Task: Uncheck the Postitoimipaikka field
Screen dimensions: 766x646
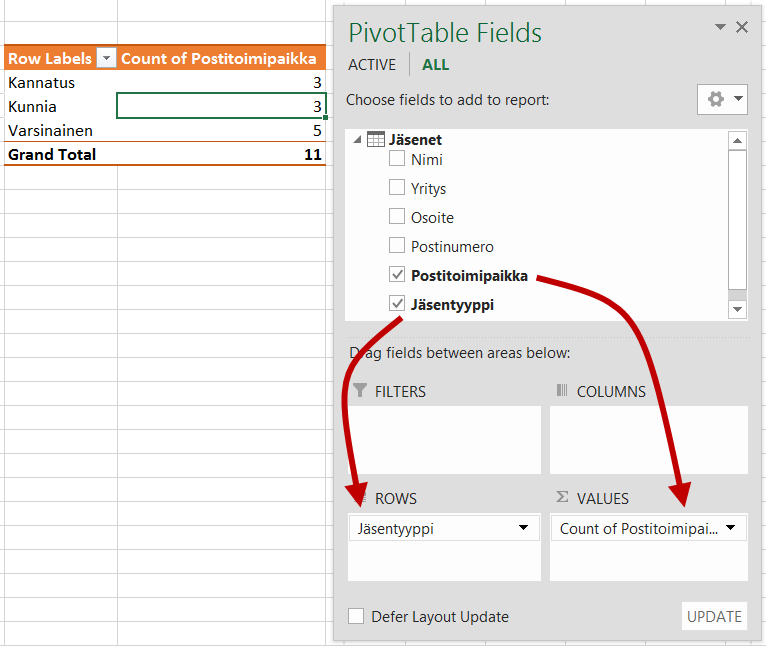Action: 397,275
